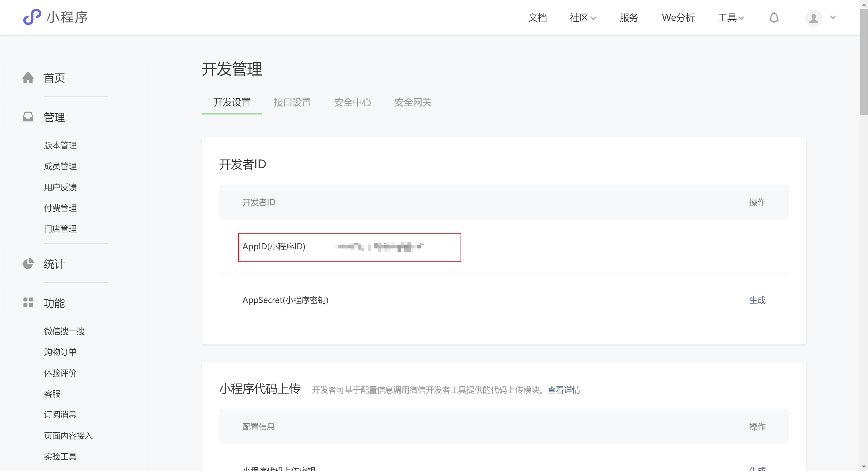The width and height of the screenshot is (868, 471).
Task: Click the page vertical scrollbar
Action: pos(863,63)
